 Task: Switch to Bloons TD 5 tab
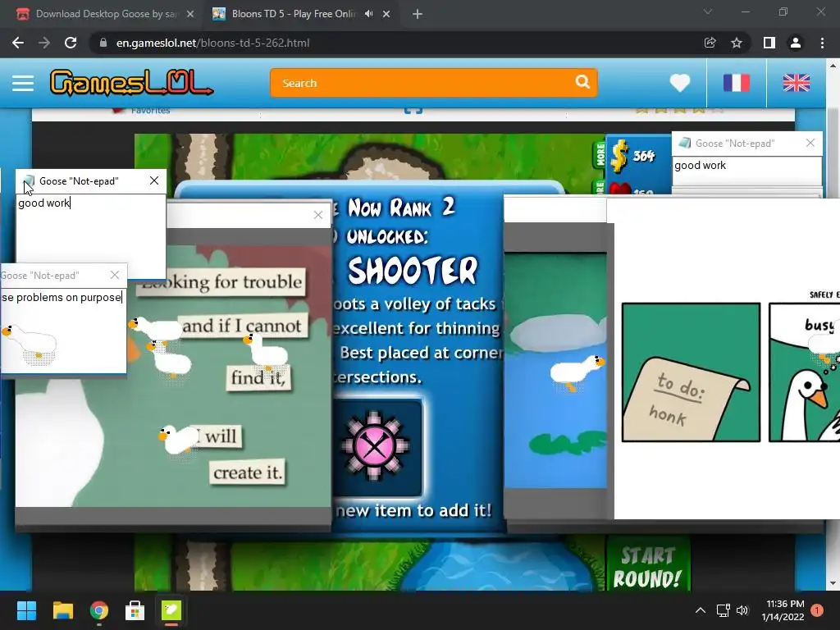tap(294, 14)
